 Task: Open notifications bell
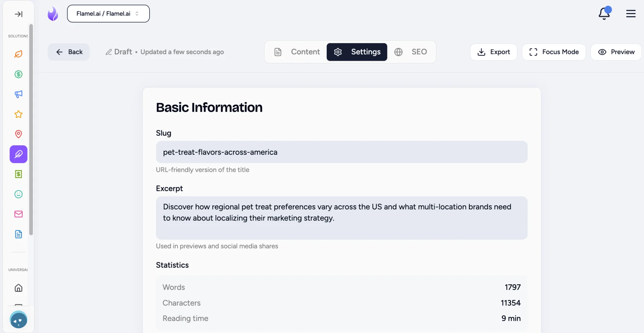[604, 13]
